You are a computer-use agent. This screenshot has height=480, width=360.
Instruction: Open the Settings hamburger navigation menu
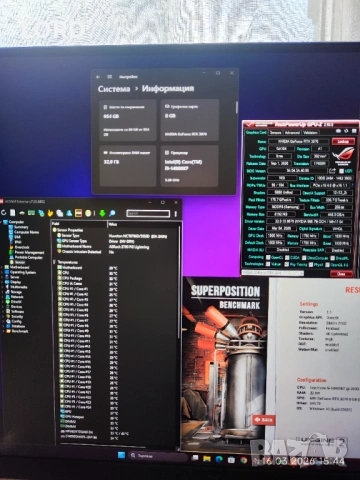[x=109, y=77]
